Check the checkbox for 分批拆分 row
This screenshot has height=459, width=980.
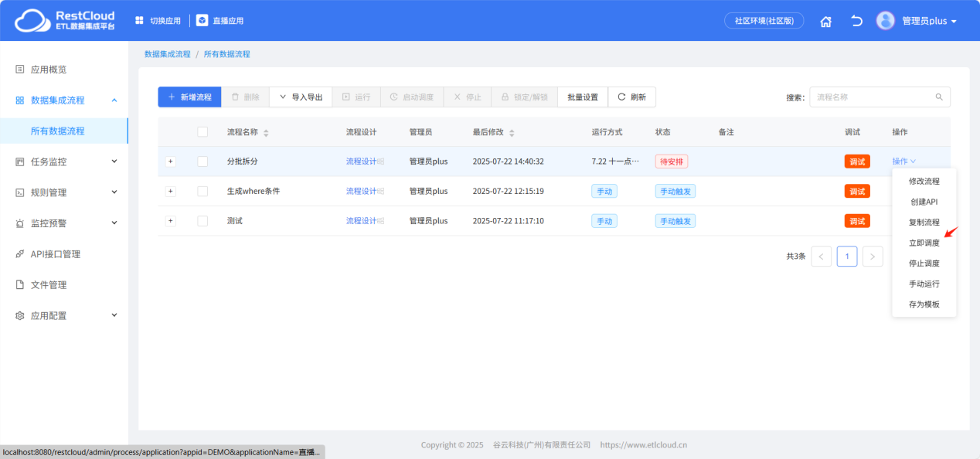click(x=202, y=161)
